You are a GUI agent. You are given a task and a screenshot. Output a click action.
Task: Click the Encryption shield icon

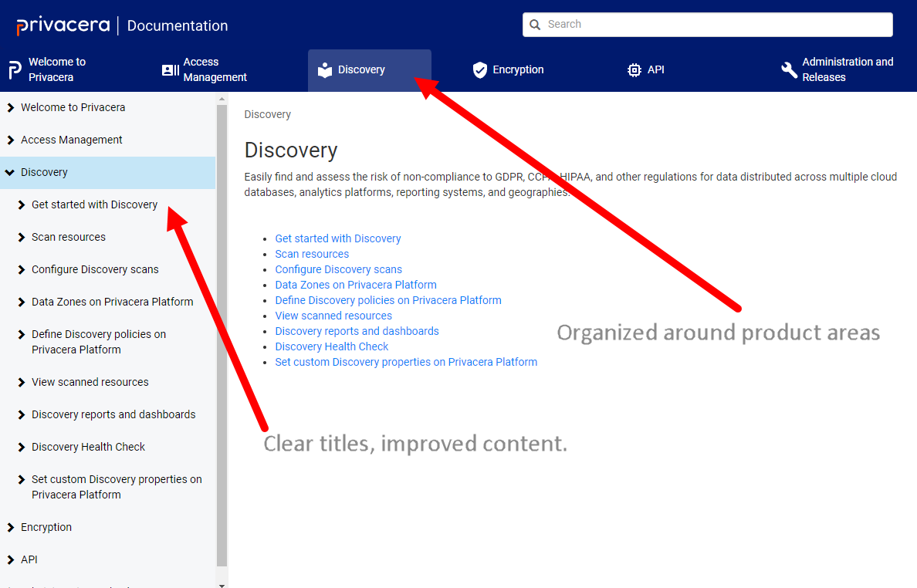coord(480,70)
